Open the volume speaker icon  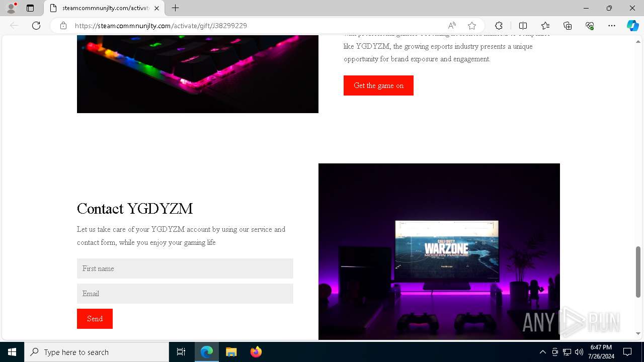pos(579,352)
